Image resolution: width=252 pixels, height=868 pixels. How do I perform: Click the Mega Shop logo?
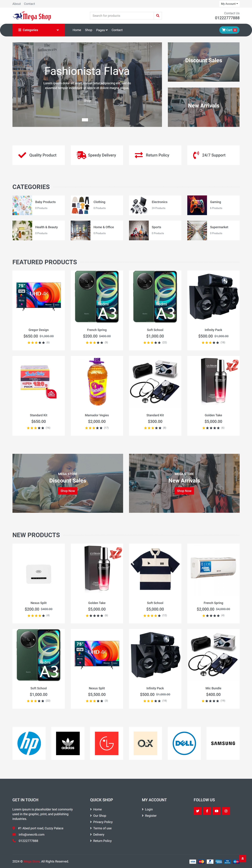pos(32,16)
